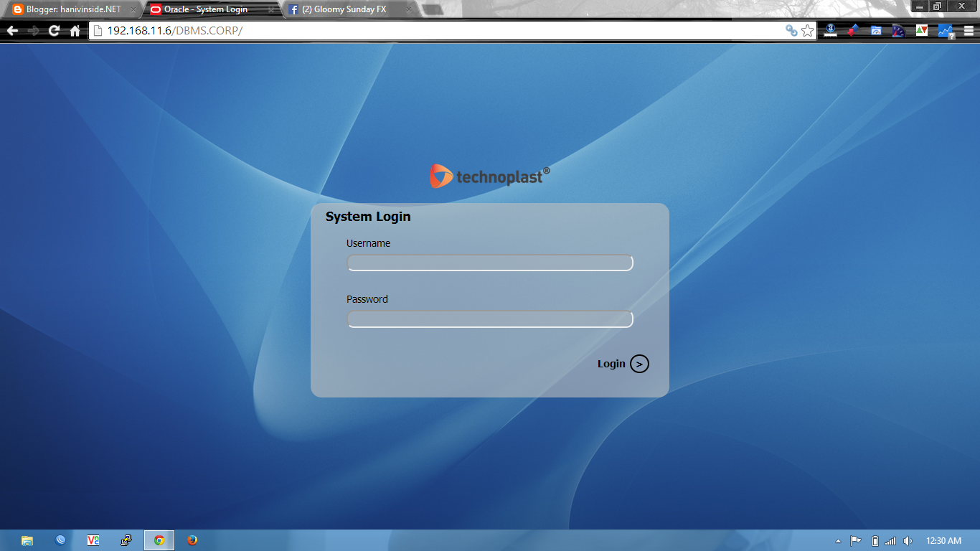Screen dimensions: 980x551
Task: Close the Oracle - System Login tab
Action: point(270,10)
